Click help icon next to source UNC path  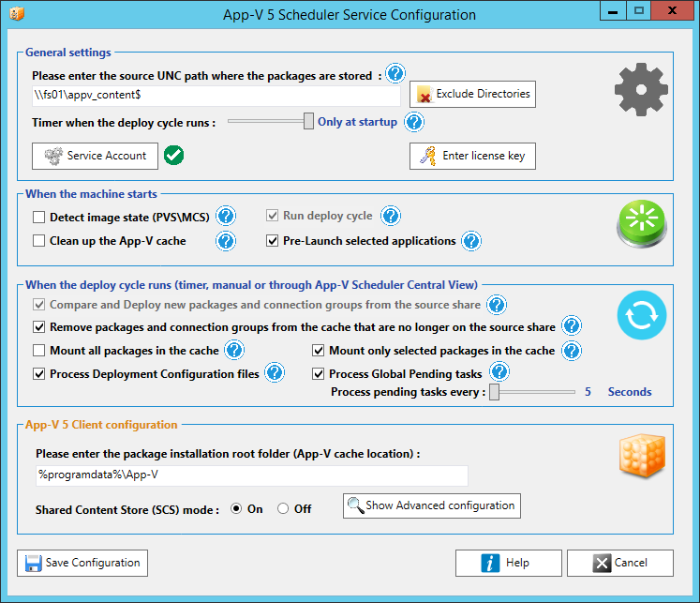point(395,74)
